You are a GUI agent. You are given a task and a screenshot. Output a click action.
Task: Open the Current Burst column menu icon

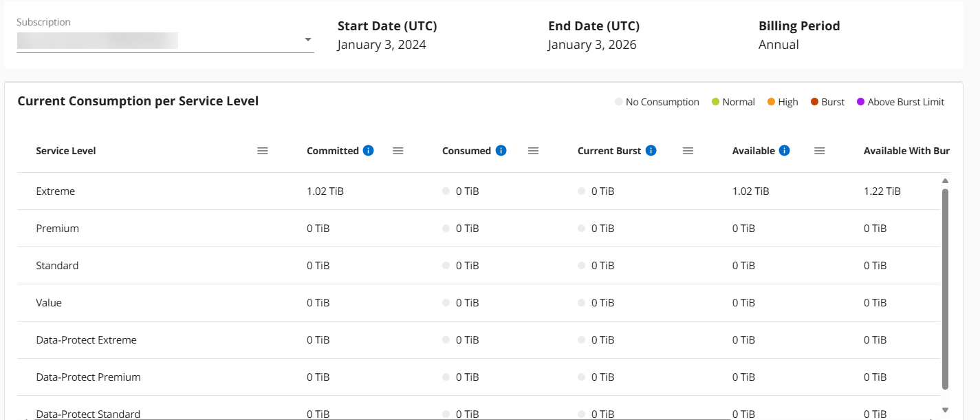(688, 151)
